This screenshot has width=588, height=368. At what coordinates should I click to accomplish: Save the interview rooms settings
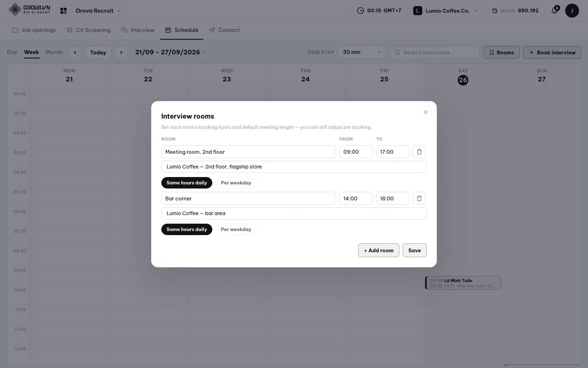tap(414, 251)
